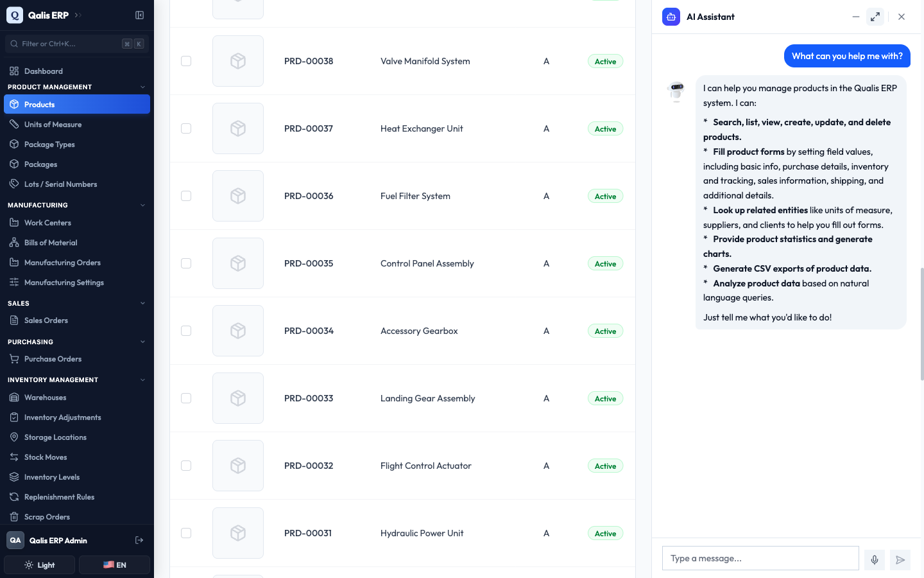Collapse the sidebar with the panel icon
924x578 pixels.
(139, 15)
